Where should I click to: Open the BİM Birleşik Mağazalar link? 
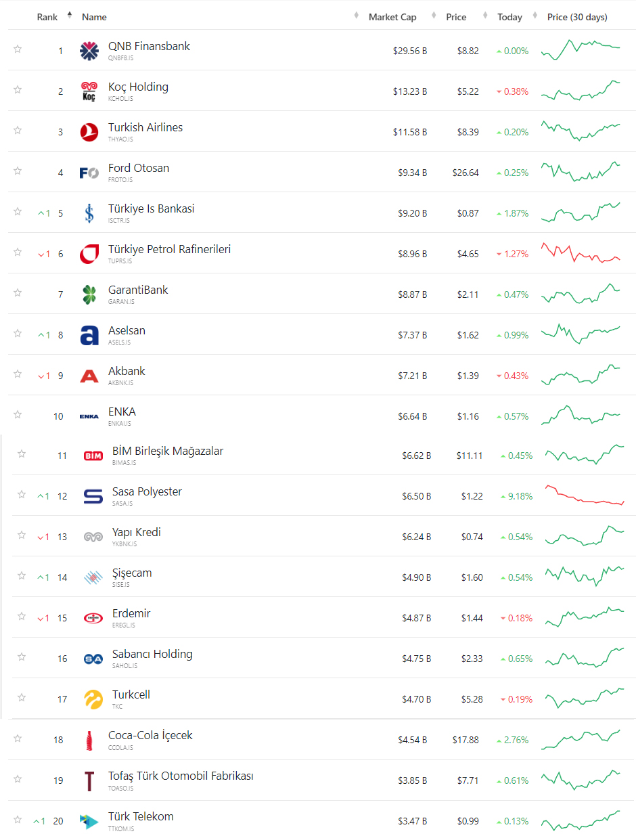click(168, 451)
